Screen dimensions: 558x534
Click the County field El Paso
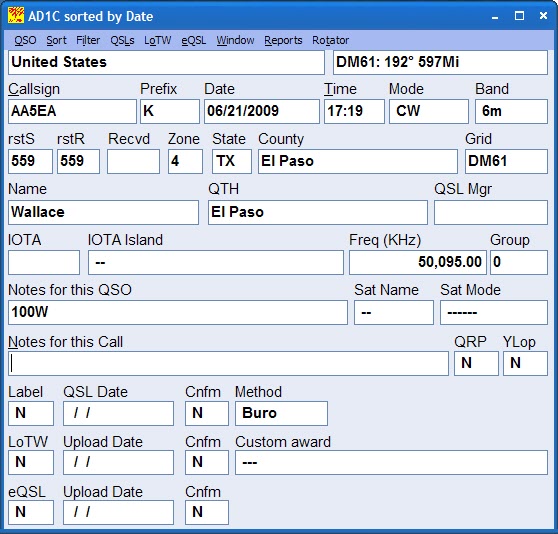point(358,161)
